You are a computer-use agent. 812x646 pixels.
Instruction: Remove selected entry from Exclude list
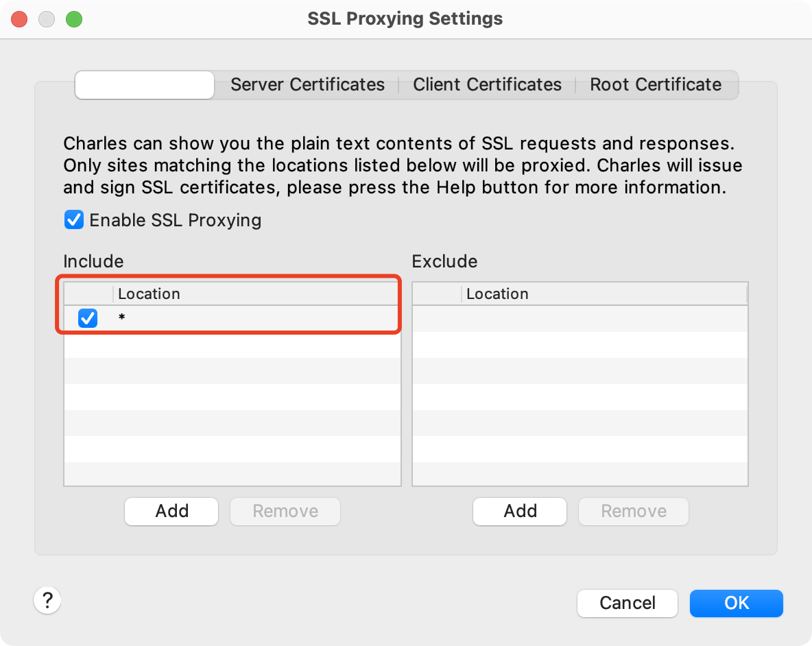(634, 512)
